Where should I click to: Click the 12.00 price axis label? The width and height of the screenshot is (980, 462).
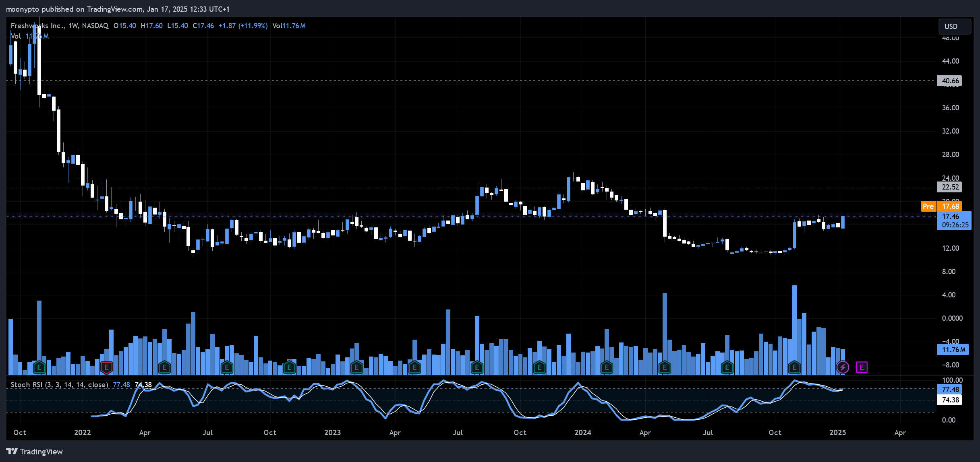click(950, 248)
